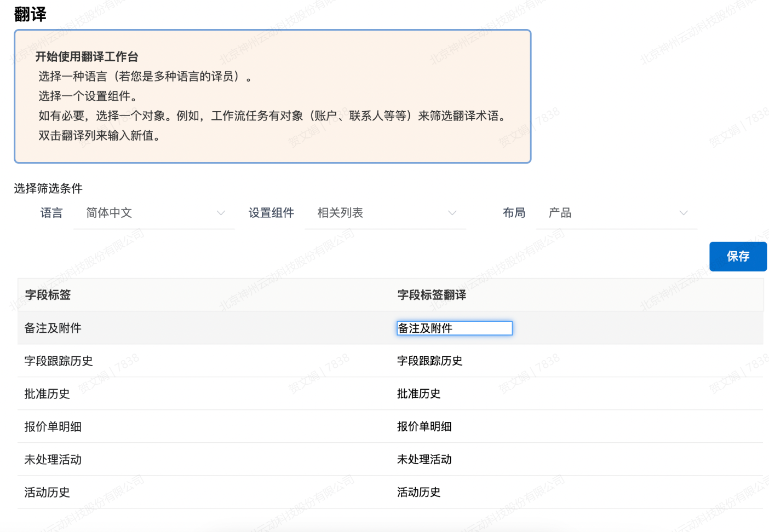Select the 字段跟踪历史 translation cell
This screenshot has width=769, height=532.
click(429, 361)
